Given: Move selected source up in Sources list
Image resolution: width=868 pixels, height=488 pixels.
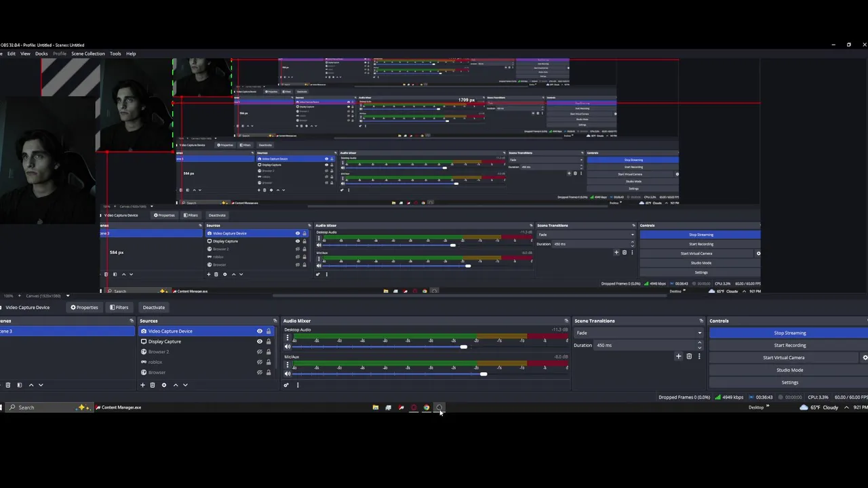Looking at the screenshot, I should [176, 385].
